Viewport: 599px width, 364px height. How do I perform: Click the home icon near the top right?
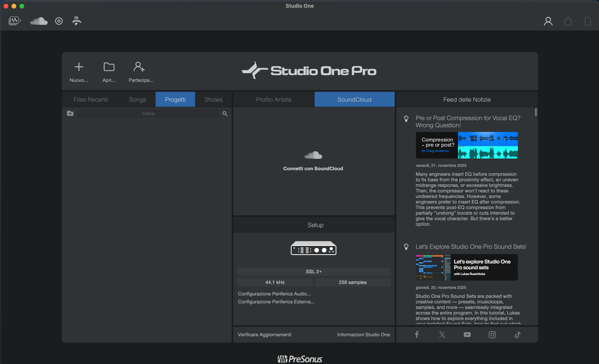point(568,21)
